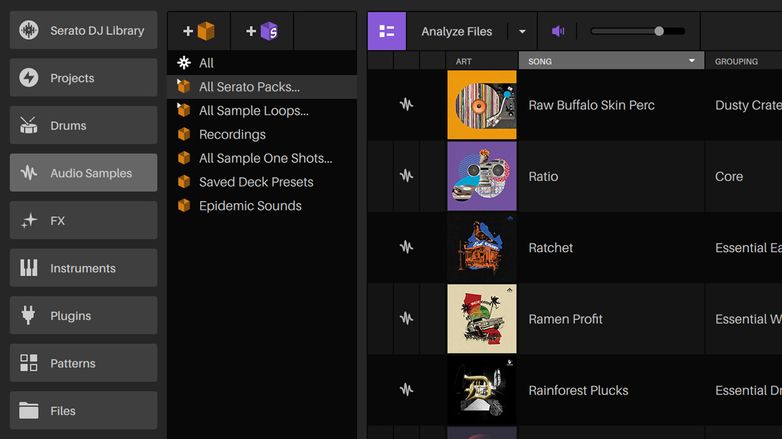This screenshot has width=782, height=439.
Task: Click the Ramen Profit row's Essential grouping cell
Action: pyautogui.click(x=744, y=319)
